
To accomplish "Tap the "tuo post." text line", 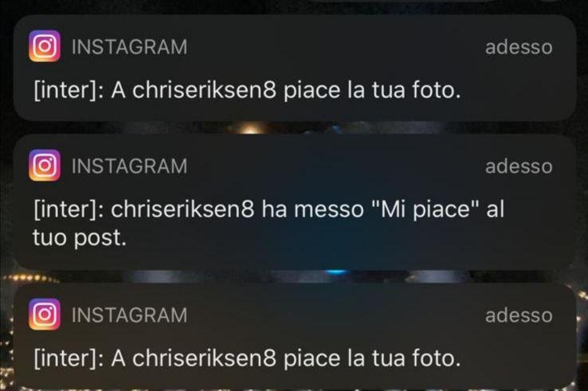I will (80, 237).
